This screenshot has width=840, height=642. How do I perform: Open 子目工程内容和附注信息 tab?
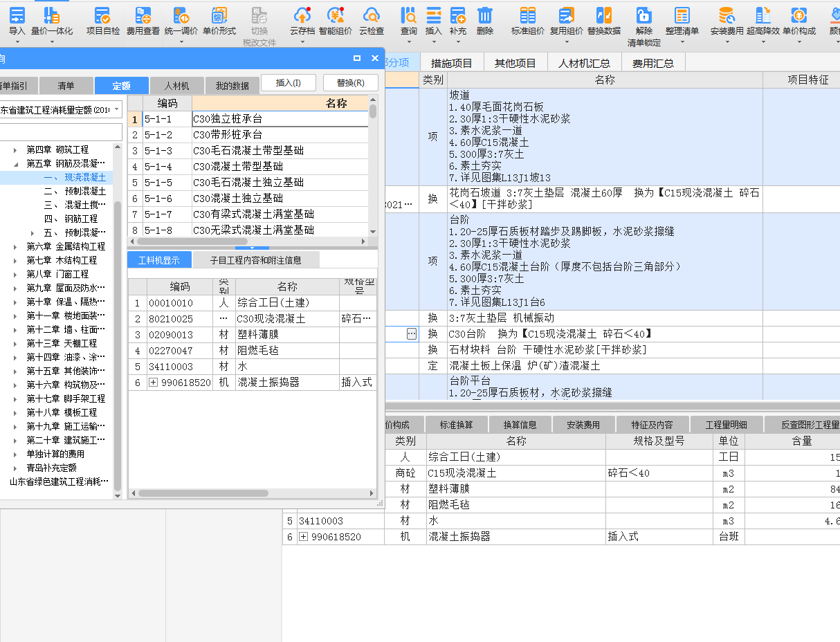click(x=255, y=260)
